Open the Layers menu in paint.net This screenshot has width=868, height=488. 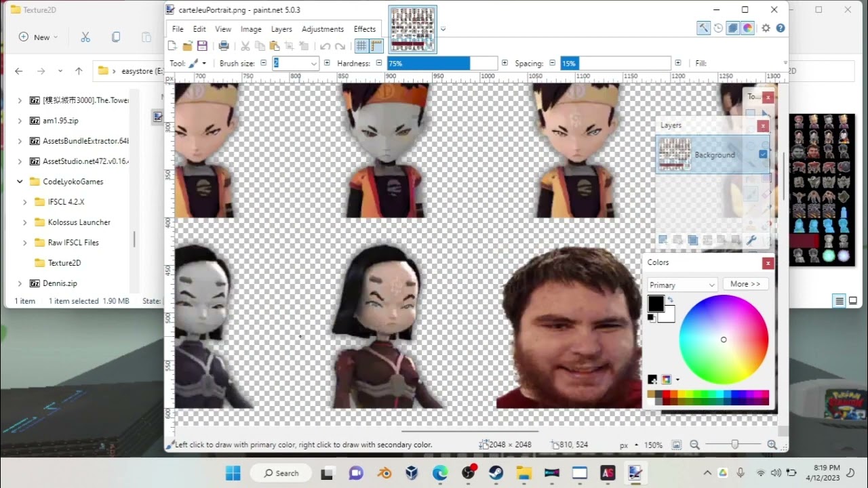[281, 29]
